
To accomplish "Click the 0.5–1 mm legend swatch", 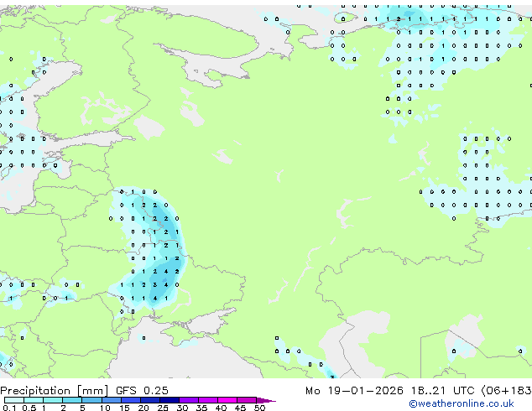I will pyautogui.click(x=34, y=400).
